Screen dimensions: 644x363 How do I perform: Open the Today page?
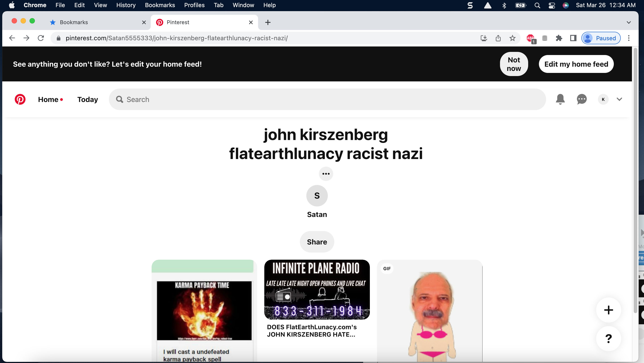[x=87, y=100]
